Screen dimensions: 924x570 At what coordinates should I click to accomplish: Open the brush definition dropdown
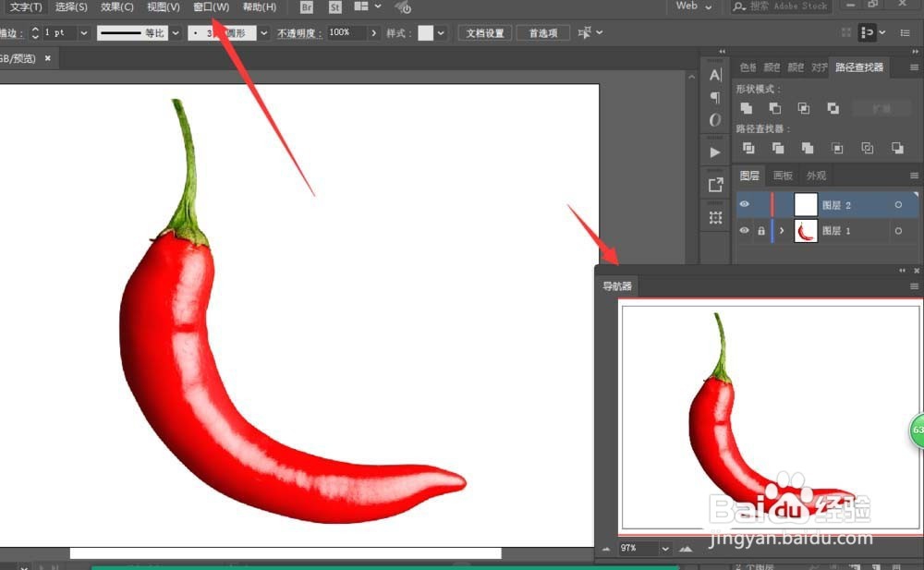point(263,33)
